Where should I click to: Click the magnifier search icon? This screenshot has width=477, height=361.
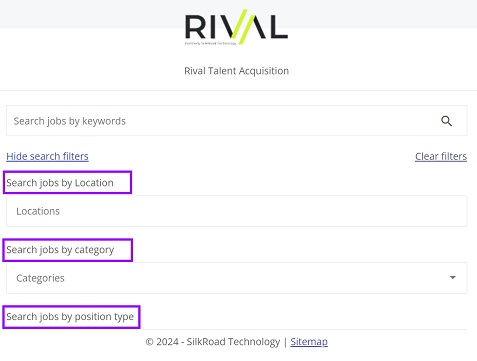(446, 121)
